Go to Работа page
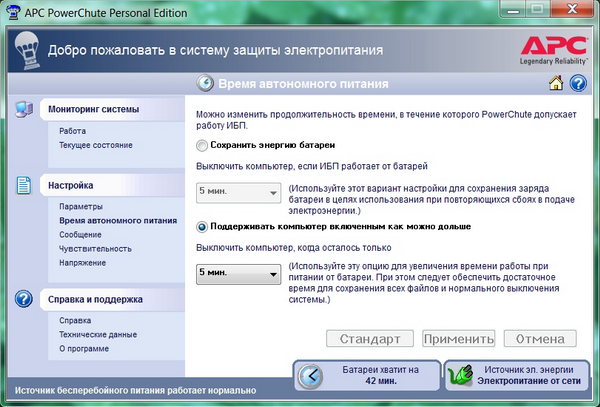600x407 pixels. coord(72,131)
